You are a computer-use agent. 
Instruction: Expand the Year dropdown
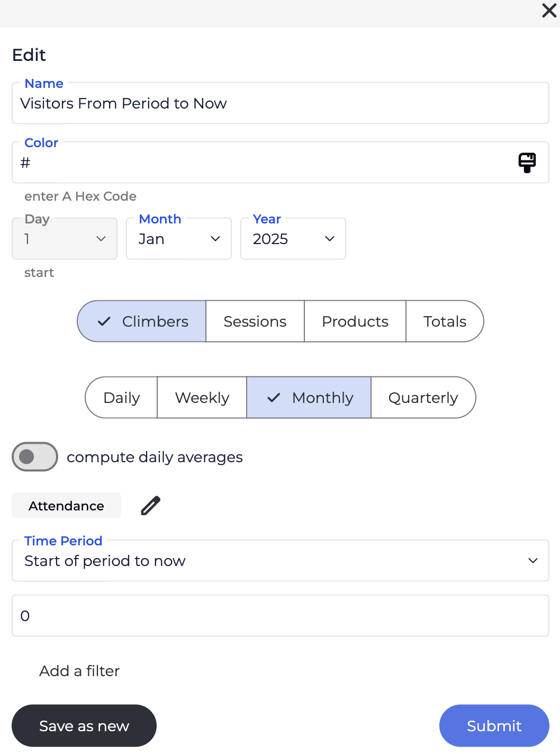pyautogui.click(x=293, y=239)
